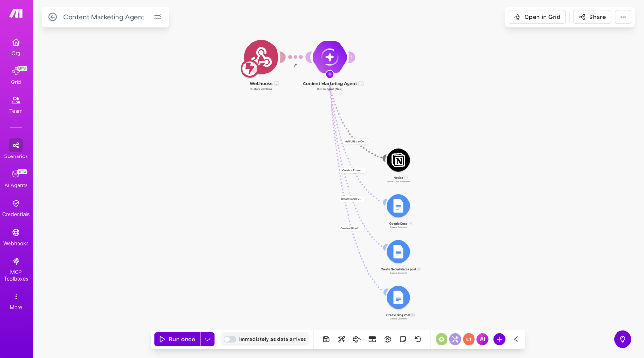
Task: Select the Webhooks trigger module
Action: (x=261, y=57)
